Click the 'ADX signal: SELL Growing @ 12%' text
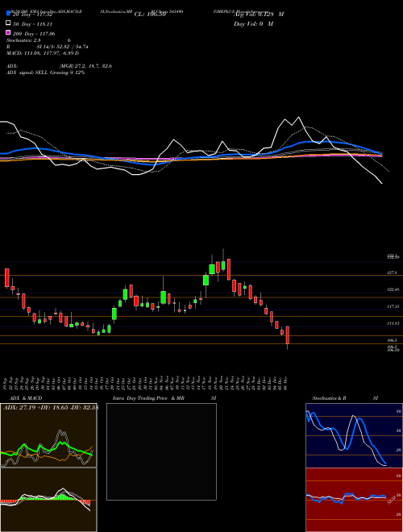 (46, 73)
